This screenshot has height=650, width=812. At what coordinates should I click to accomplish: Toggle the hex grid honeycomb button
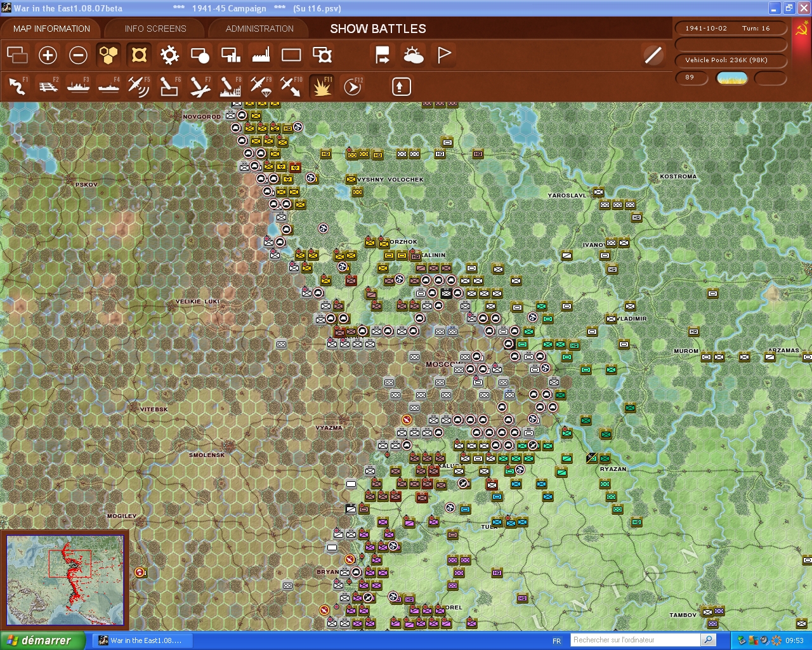pyautogui.click(x=108, y=55)
